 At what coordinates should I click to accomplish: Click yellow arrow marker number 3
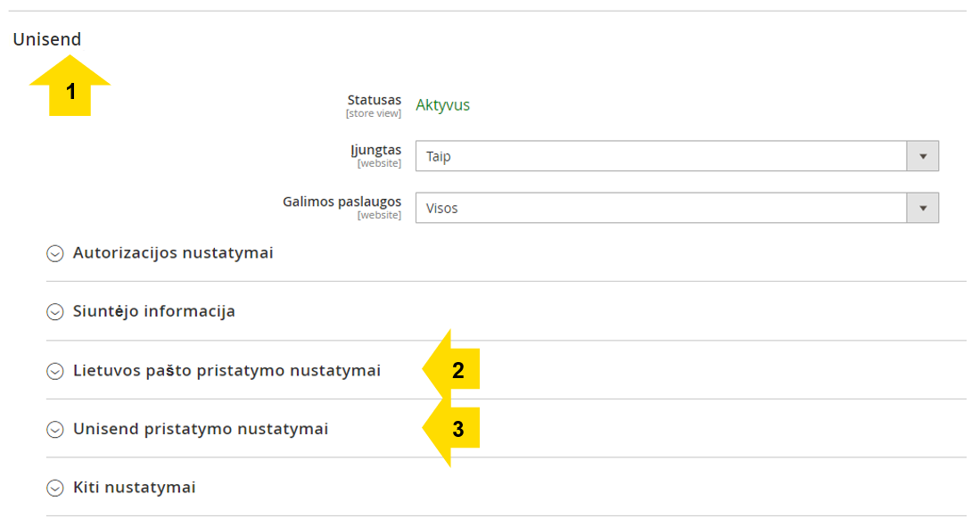click(x=451, y=428)
